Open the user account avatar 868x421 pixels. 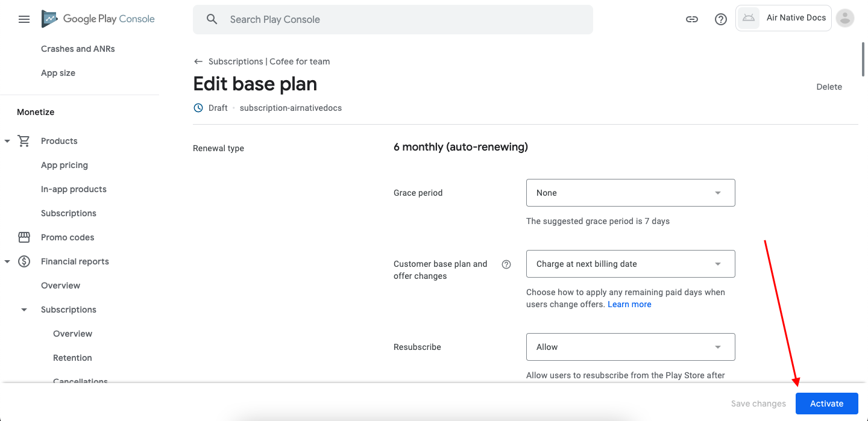tap(846, 18)
